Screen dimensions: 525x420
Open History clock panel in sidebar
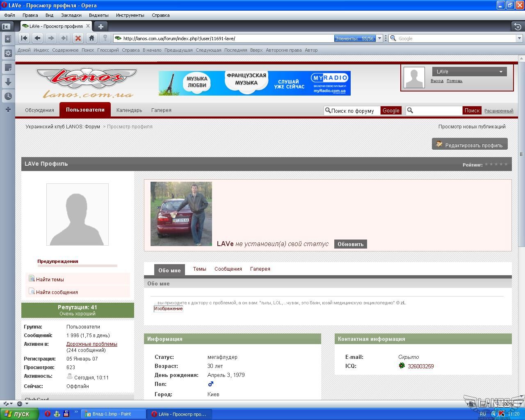(x=8, y=96)
